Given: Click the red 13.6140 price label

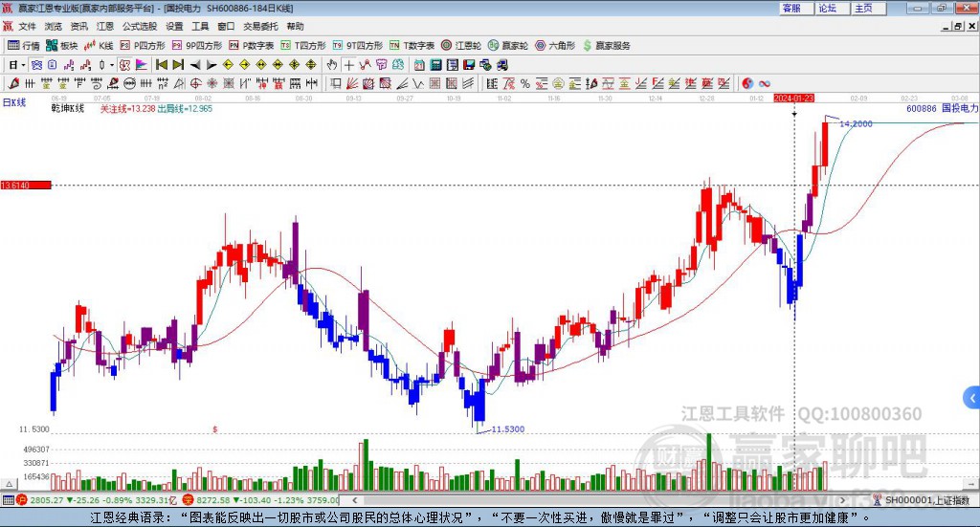Looking at the screenshot, I should [x=26, y=186].
